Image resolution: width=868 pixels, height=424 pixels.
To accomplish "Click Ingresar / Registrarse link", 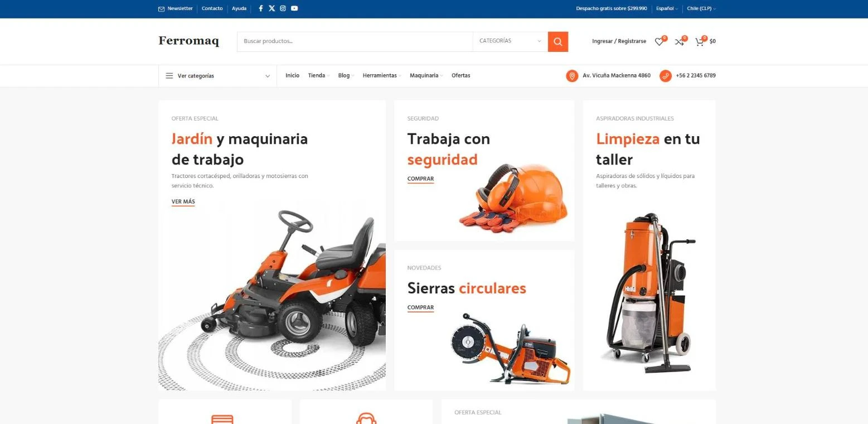I will (619, 41).
